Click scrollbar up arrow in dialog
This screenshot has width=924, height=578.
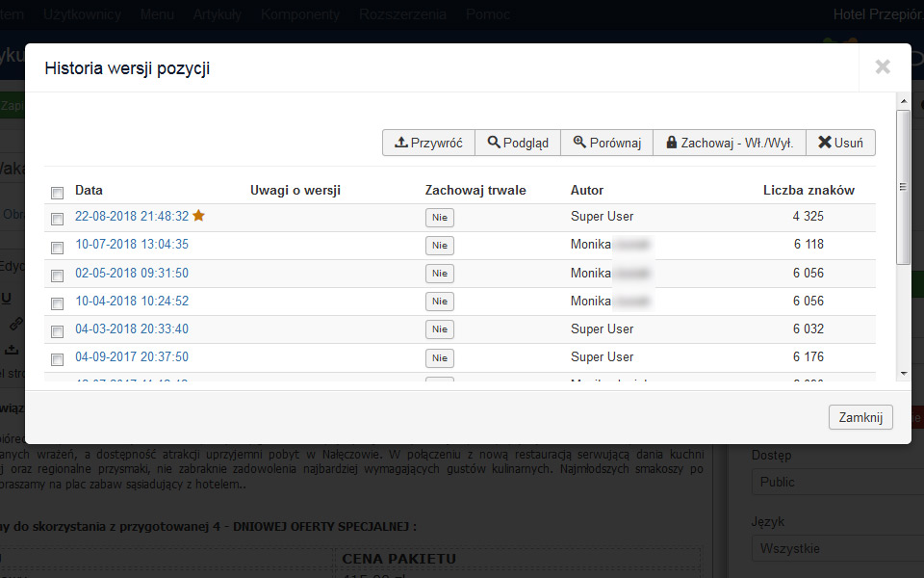pyautogui.click(x=904, y=101)
